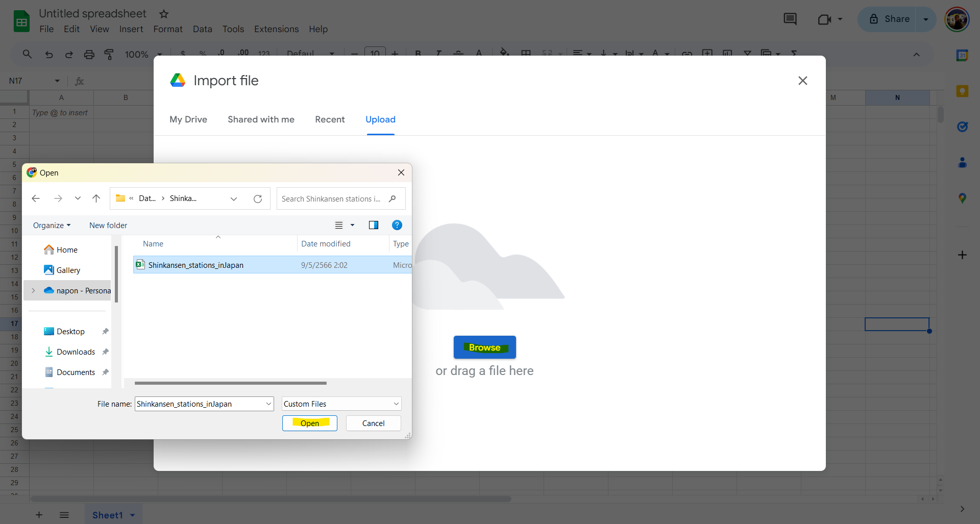Click the Search Shinkansen stations field
The image size is (980, 524).
(331, 199)
